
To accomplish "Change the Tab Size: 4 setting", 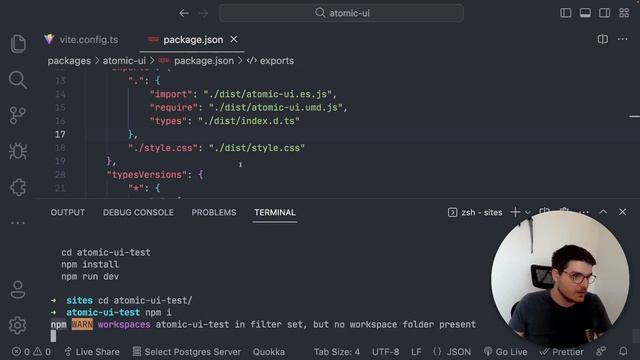I will 337,352.
